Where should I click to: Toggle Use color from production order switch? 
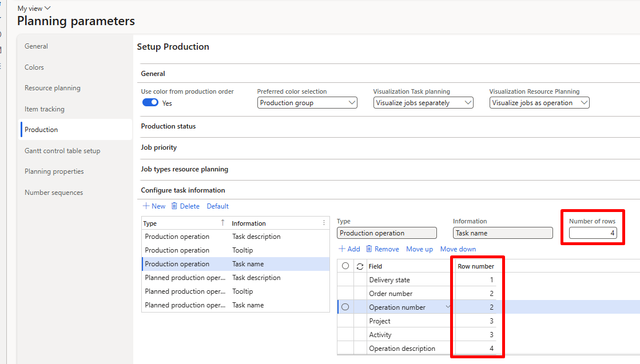(x=150, y=102)
